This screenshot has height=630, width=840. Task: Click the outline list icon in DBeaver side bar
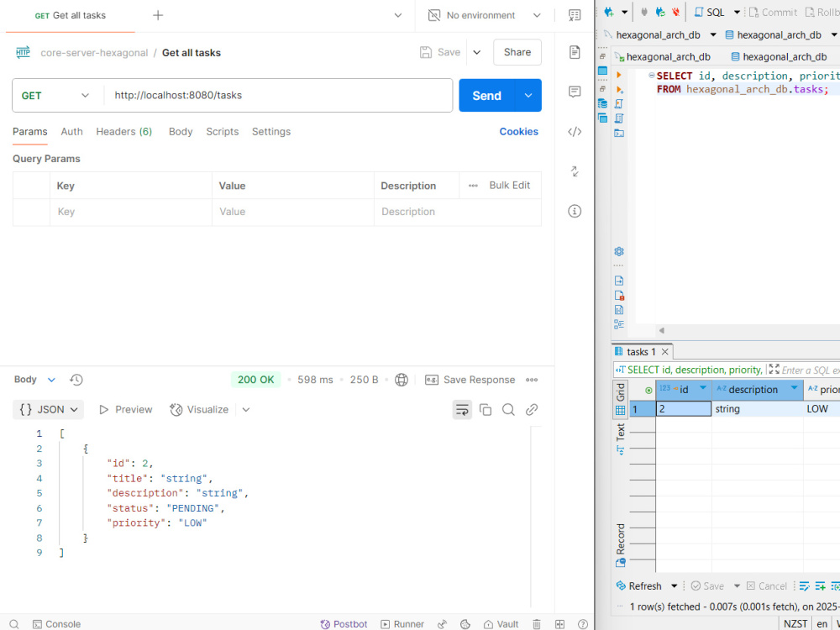click(x=619, y=324)
